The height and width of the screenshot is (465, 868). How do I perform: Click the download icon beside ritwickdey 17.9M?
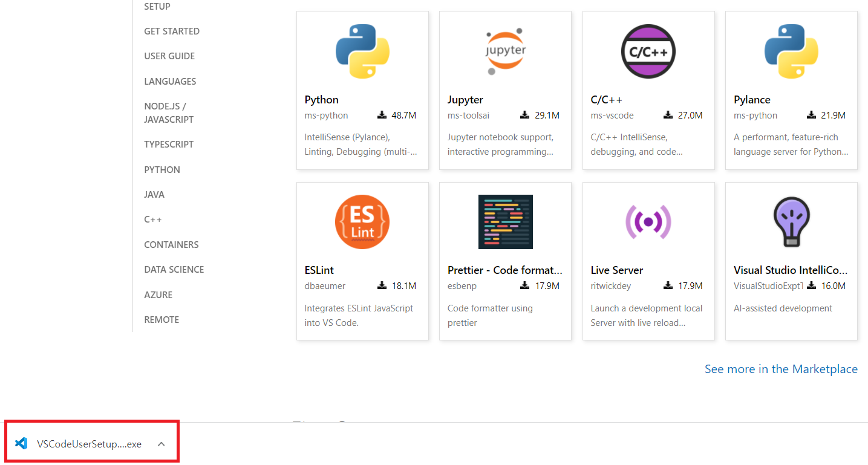(x=668, y=285)
